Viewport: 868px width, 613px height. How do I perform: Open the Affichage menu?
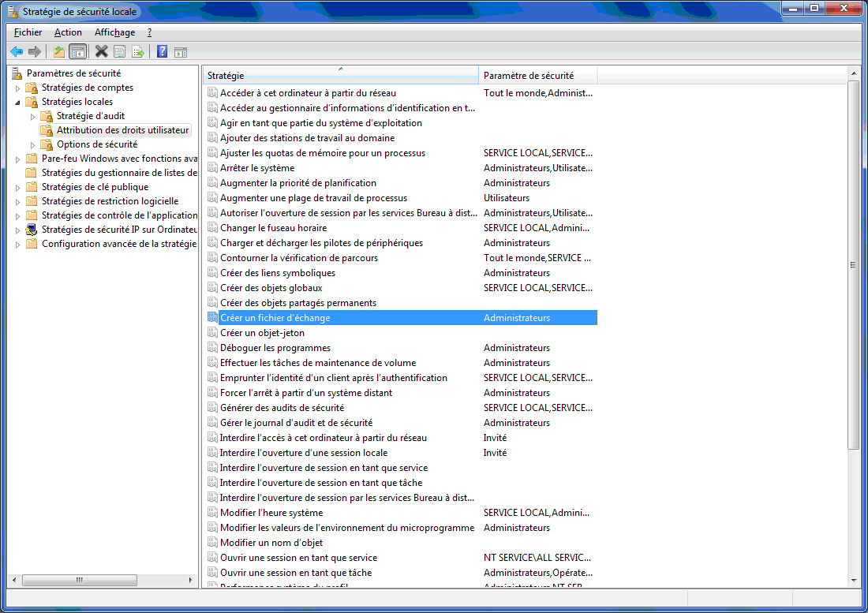pos(114,32)
